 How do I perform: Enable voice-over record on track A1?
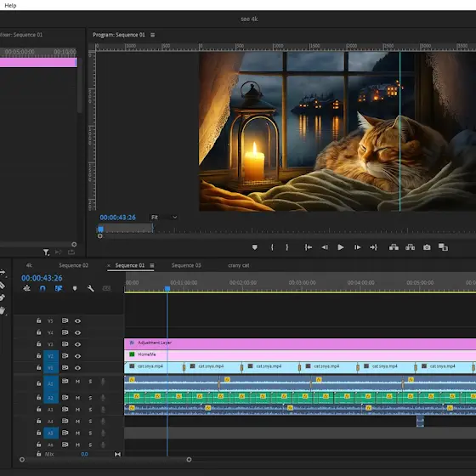[x=103, y=382]
